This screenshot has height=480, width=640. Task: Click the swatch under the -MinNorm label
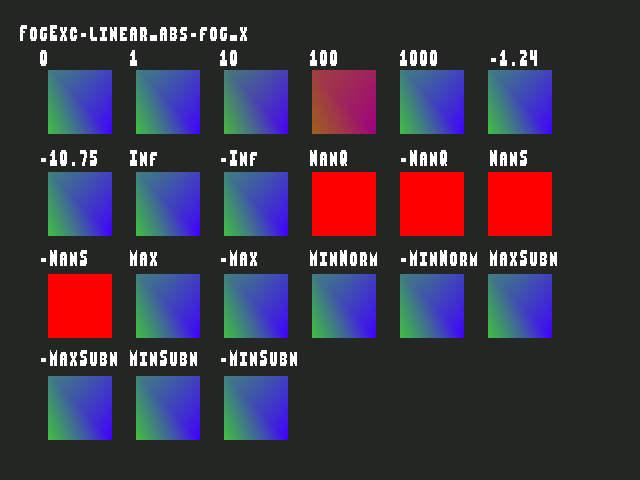[432, 306]
